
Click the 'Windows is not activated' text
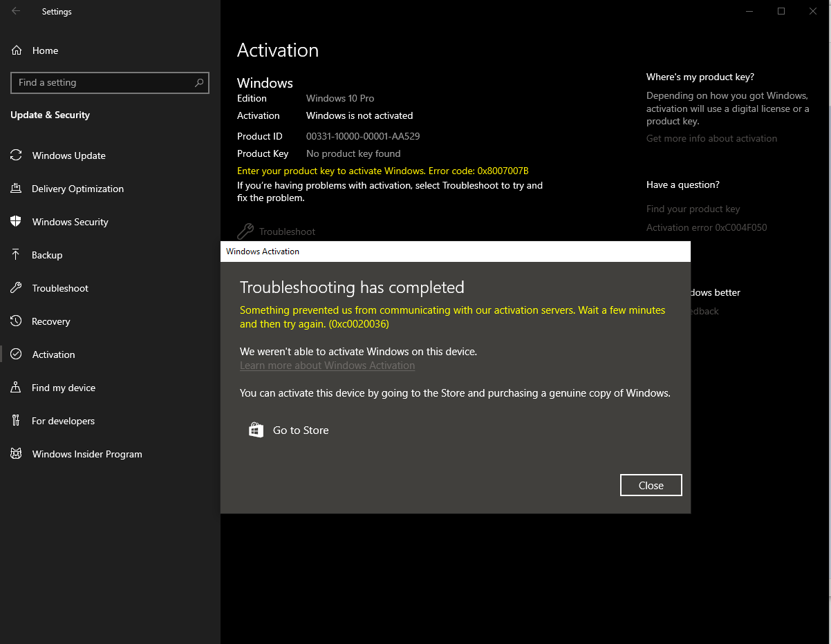pos(360,115)
